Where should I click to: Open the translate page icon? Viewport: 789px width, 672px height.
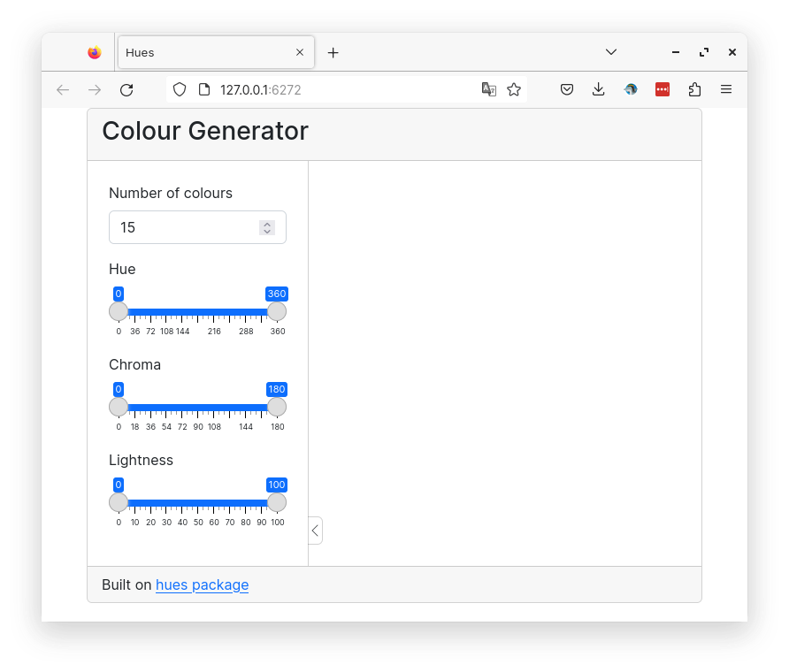pos(488,89)
